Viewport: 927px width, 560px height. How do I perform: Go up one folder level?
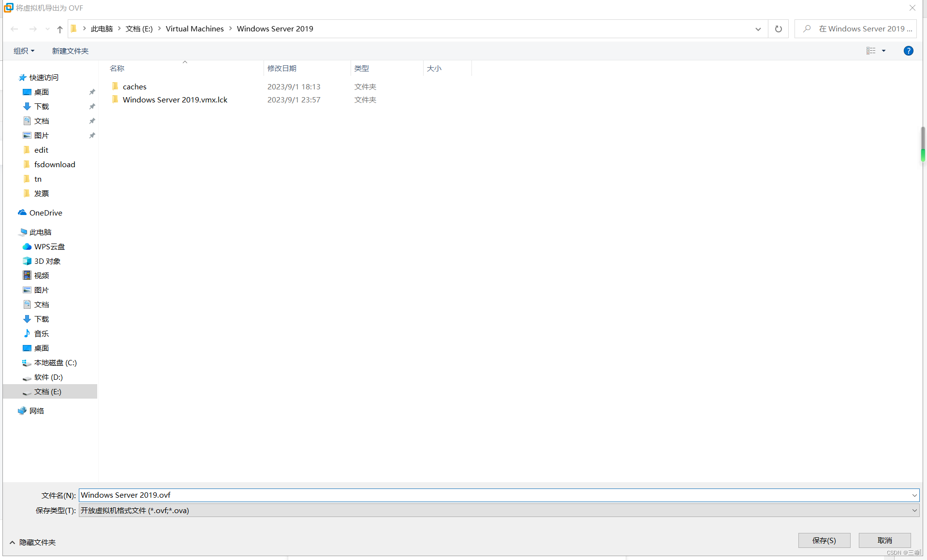pyautogui.click(x=60, y=29)
